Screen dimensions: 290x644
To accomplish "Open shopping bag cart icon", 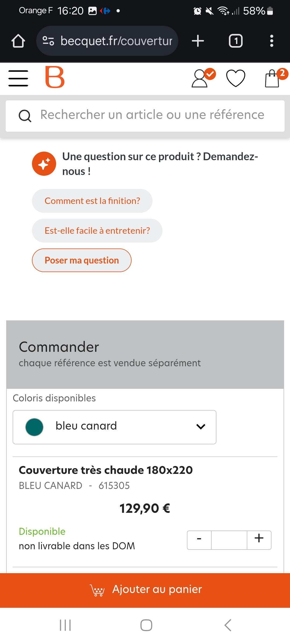I will coord(272,78).
